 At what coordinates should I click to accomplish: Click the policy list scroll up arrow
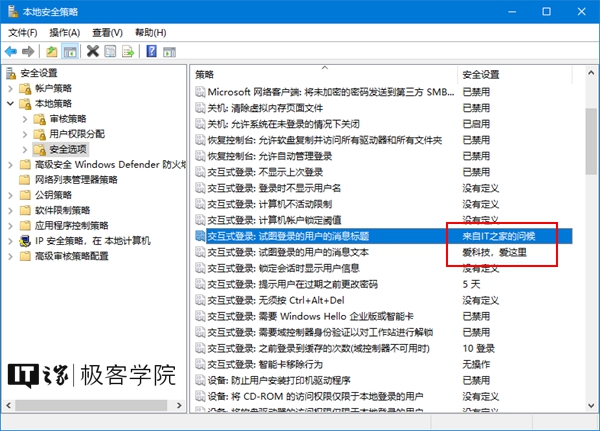pos(591,72)
